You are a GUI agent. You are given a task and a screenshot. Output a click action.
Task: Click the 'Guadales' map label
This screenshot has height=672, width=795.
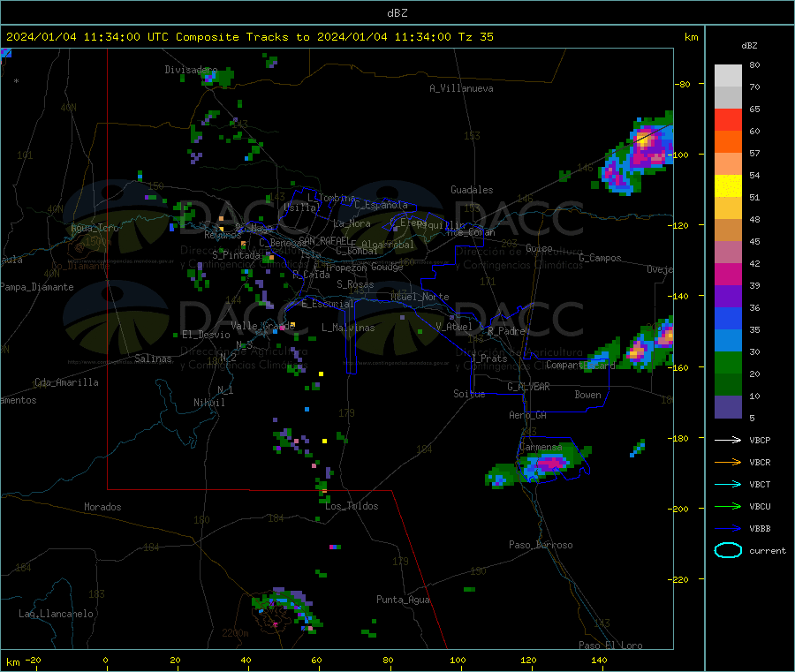coord(472,190)
